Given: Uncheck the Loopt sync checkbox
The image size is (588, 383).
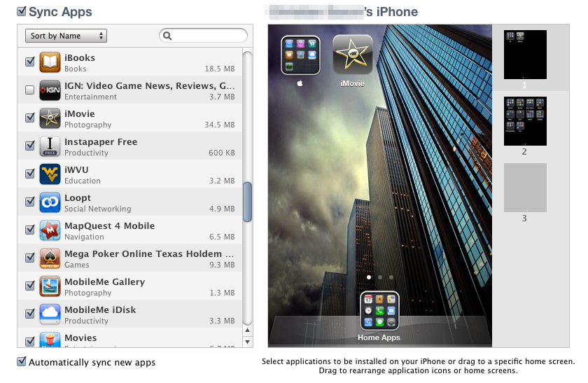Looking at the screenshot, I should click(30, 202).
